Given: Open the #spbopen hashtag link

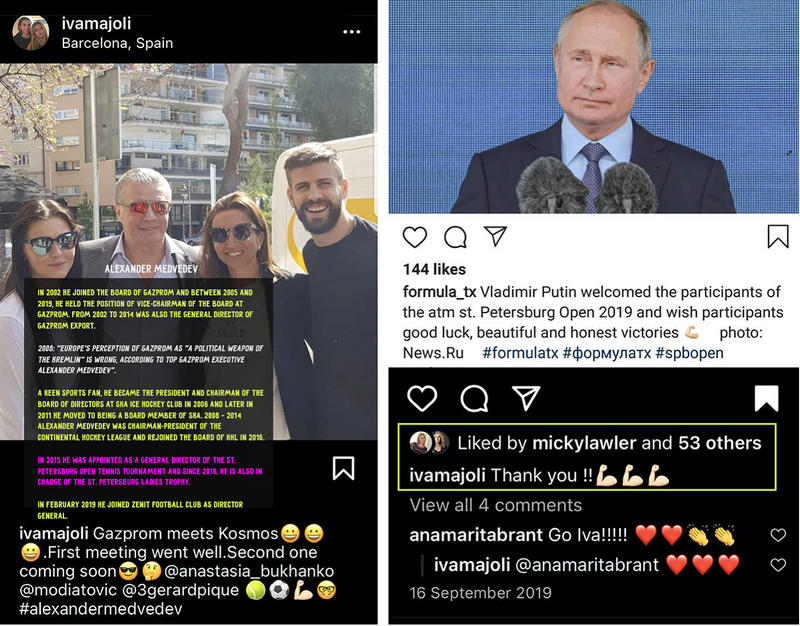Looking at the screenshot, I should tap(689, 353).
